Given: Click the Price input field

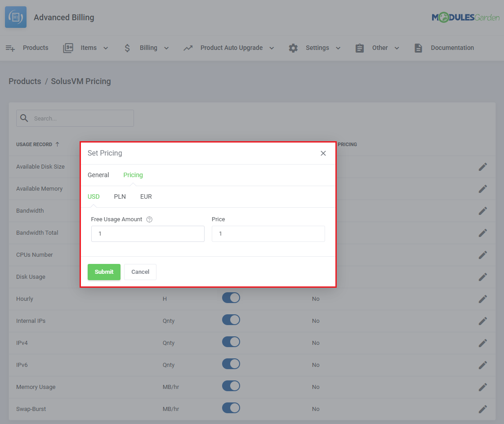Looking at the screenshot, I should click(x=268, y=234).
